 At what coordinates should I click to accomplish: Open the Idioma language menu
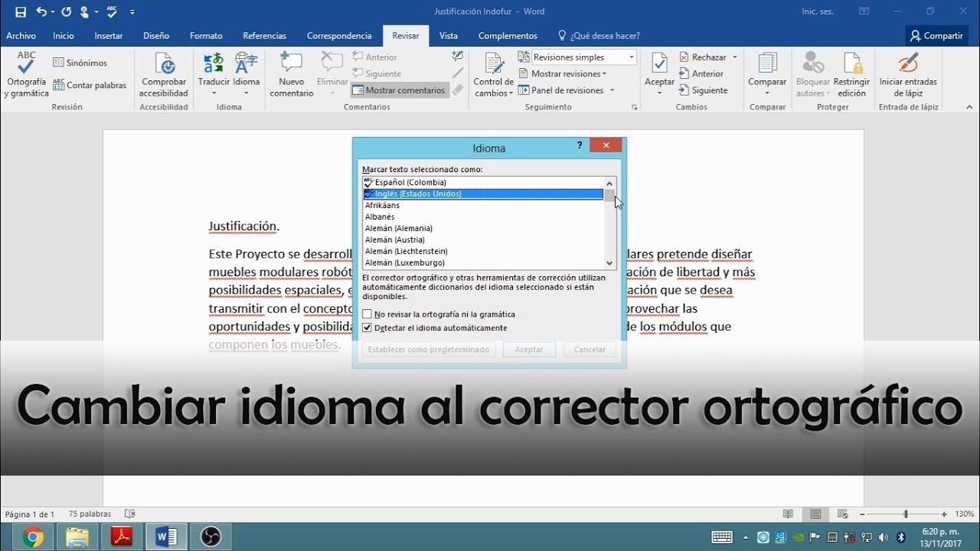(x=247, y=75)
